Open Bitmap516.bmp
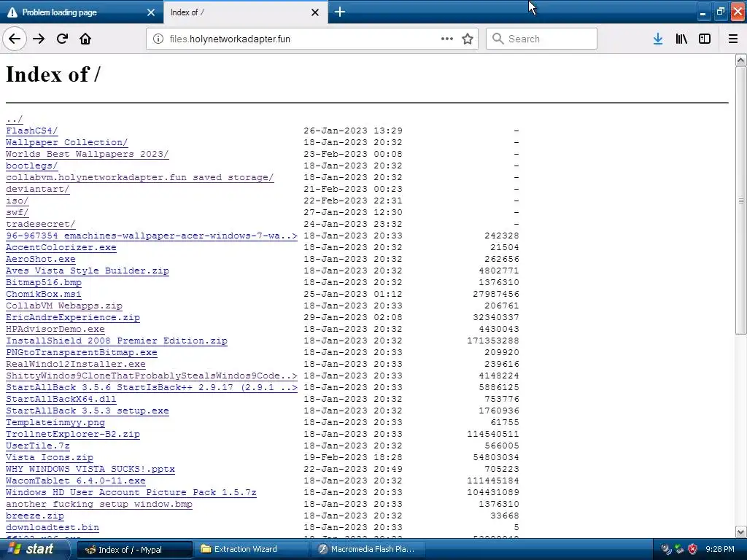 (x=43, y=282)
